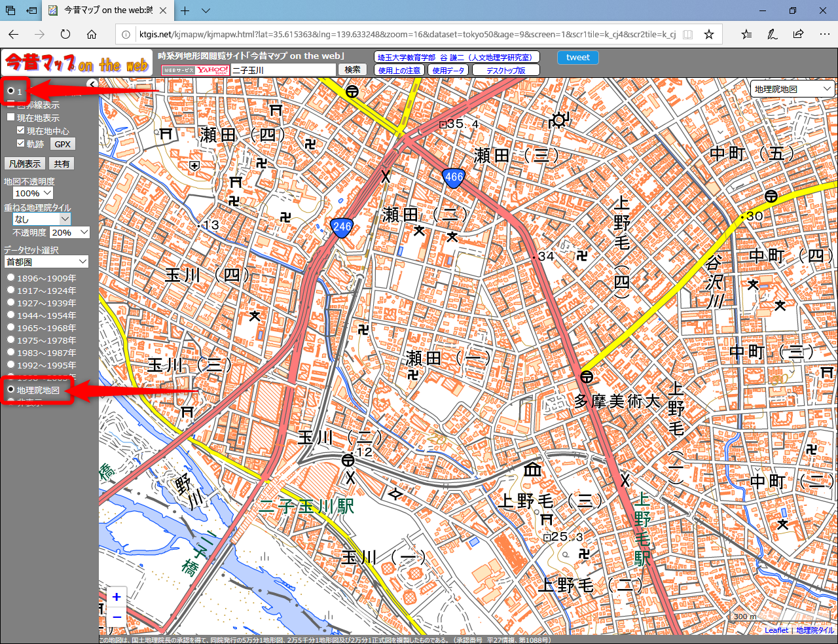Click the tweet button
The image size is (838, 644).
click(x=577, y=58)
